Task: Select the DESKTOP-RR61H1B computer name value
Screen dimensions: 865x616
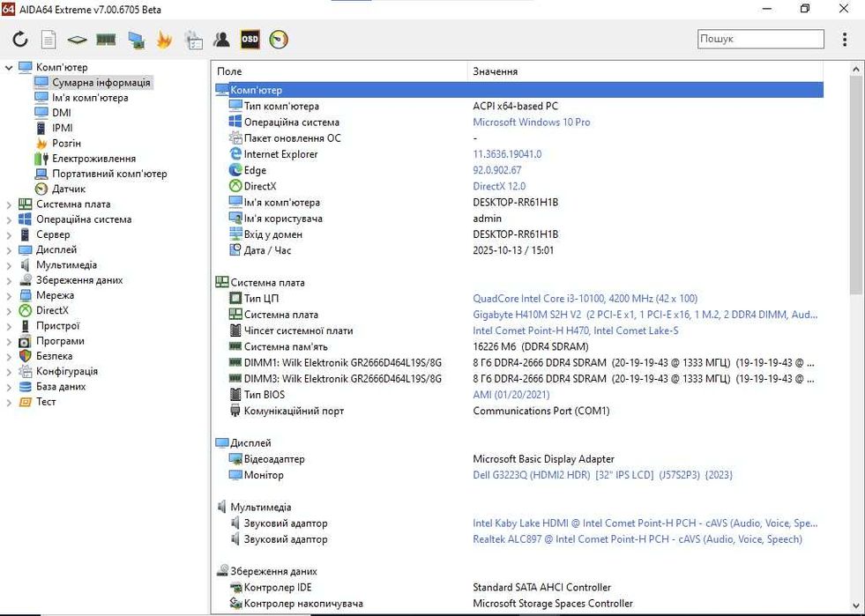Action: point(515,203)
